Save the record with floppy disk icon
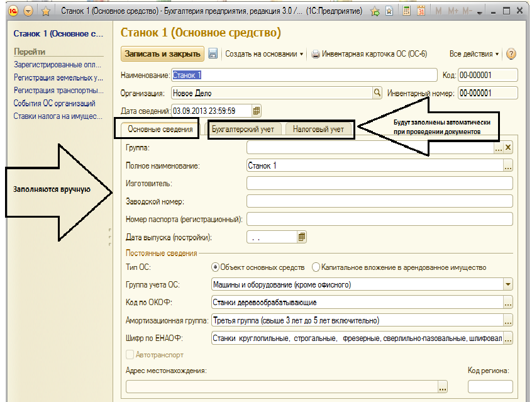 tap(213, 53)
